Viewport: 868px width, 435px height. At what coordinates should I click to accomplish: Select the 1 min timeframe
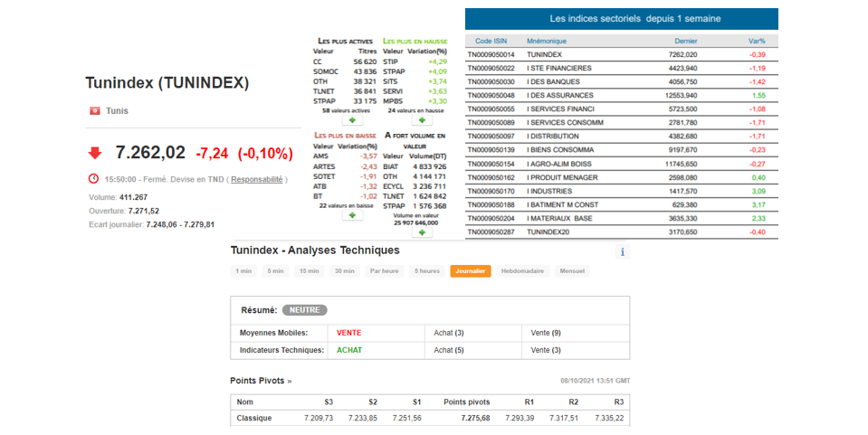[x=243, y=271]
